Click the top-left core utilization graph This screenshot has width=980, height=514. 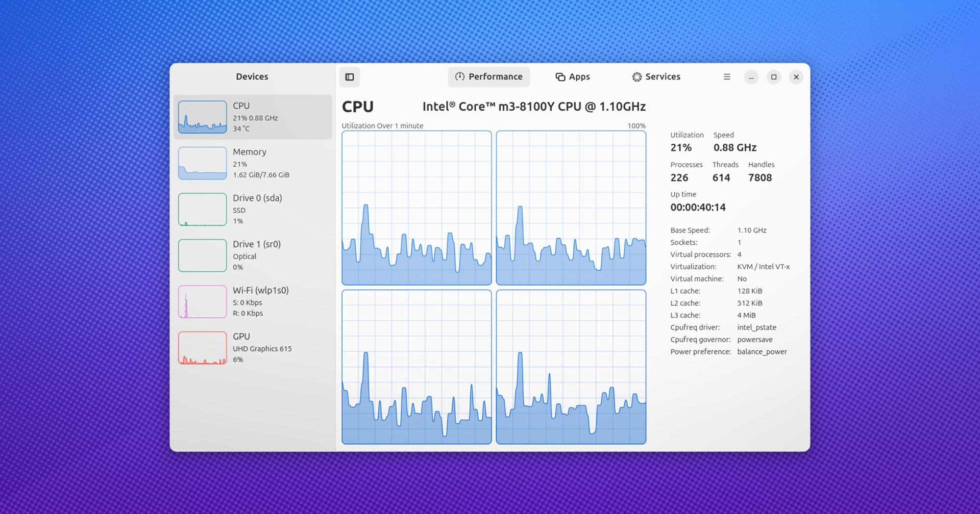coord(416,207)
